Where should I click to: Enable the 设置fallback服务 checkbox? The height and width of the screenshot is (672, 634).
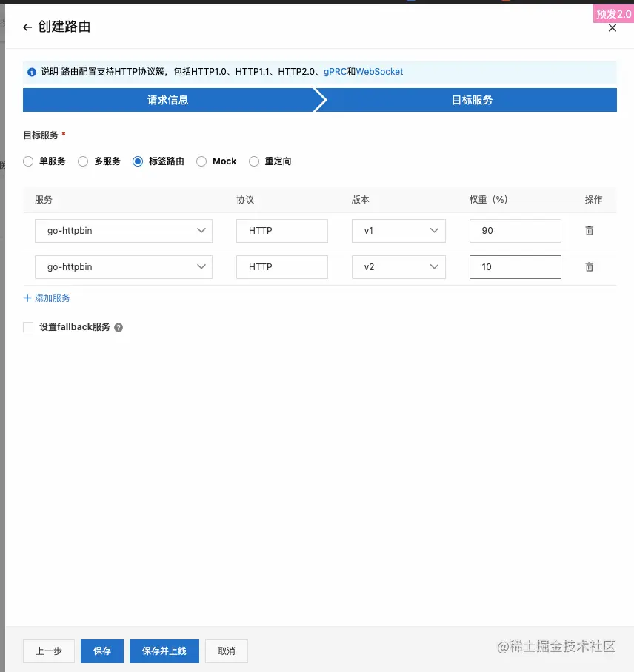[x=28, y=327]
